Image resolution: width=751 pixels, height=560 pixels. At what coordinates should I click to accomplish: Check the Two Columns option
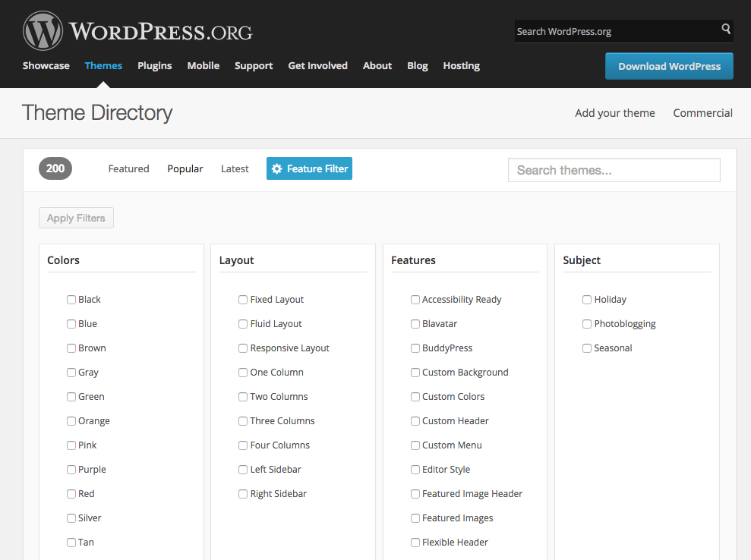pyautogui.click(x=243, y=397)
